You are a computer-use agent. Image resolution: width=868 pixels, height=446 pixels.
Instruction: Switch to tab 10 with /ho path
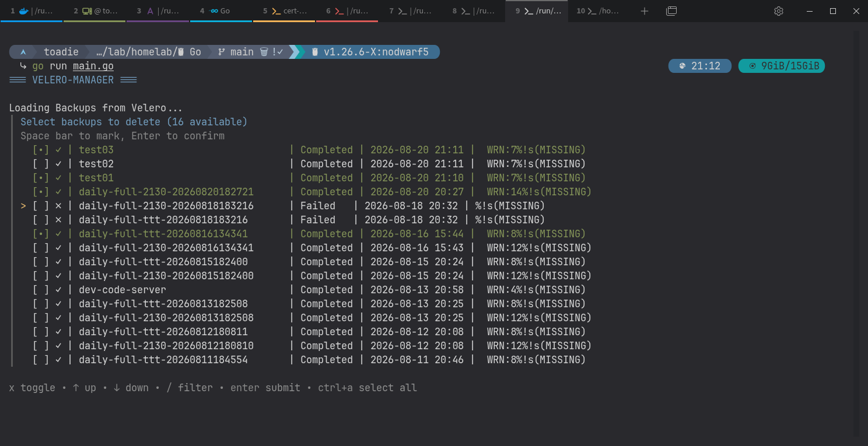600,11
